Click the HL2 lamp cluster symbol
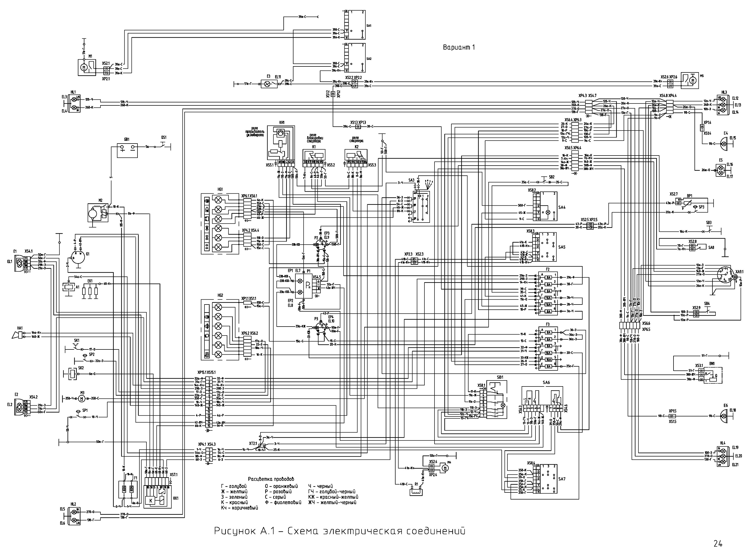Screen dimensions: 756x548 coord(74,516)
